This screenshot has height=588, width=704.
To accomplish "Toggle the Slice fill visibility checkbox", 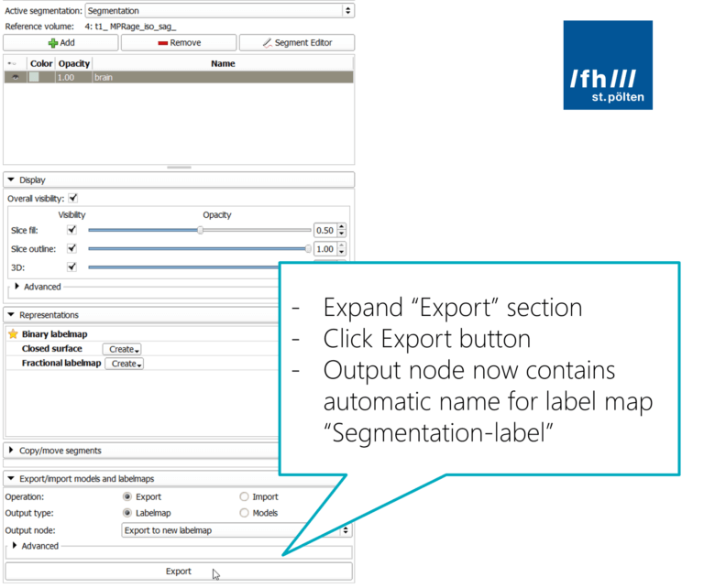I will coord(71,231).
